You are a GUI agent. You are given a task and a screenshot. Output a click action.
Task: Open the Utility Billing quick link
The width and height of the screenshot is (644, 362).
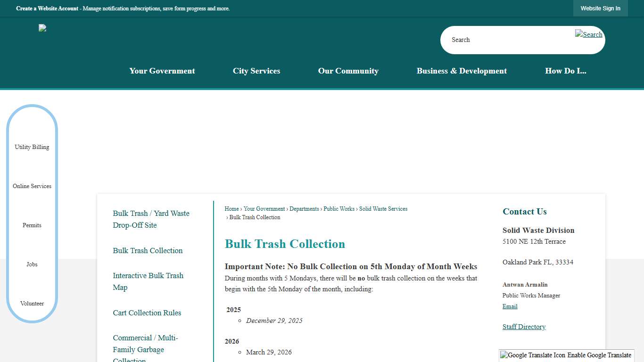[x=32, y=147]
